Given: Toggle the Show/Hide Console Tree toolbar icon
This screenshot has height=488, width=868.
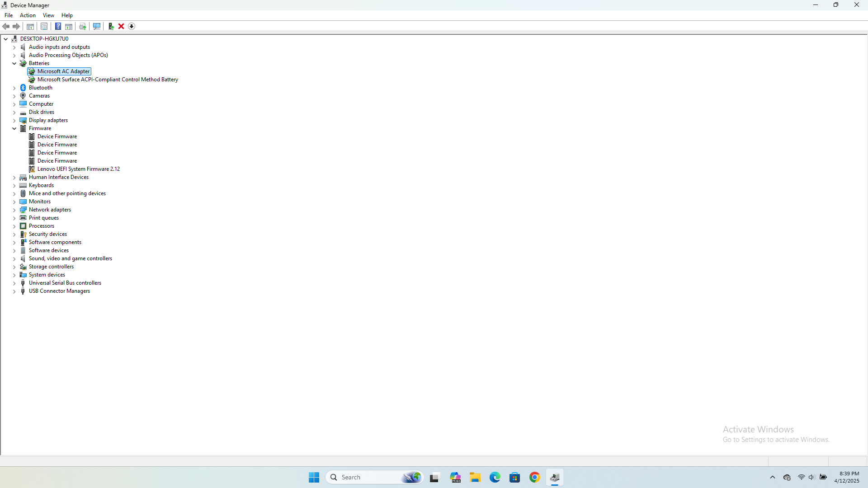Looking at the screenshot, I should 30,26.
